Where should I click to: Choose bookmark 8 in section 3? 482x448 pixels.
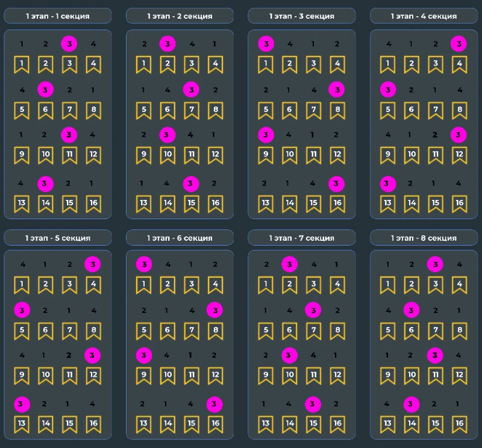coord(337,110)
